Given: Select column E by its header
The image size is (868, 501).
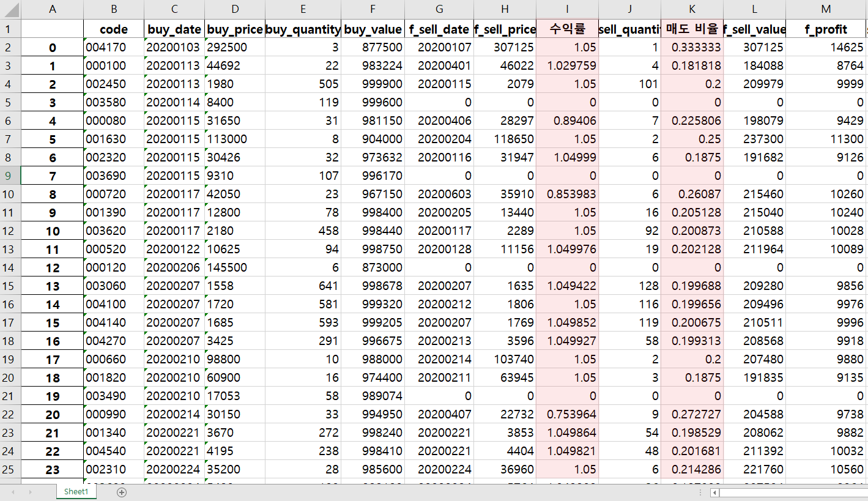Looking at the screenshot, I should tap(303, 10).
